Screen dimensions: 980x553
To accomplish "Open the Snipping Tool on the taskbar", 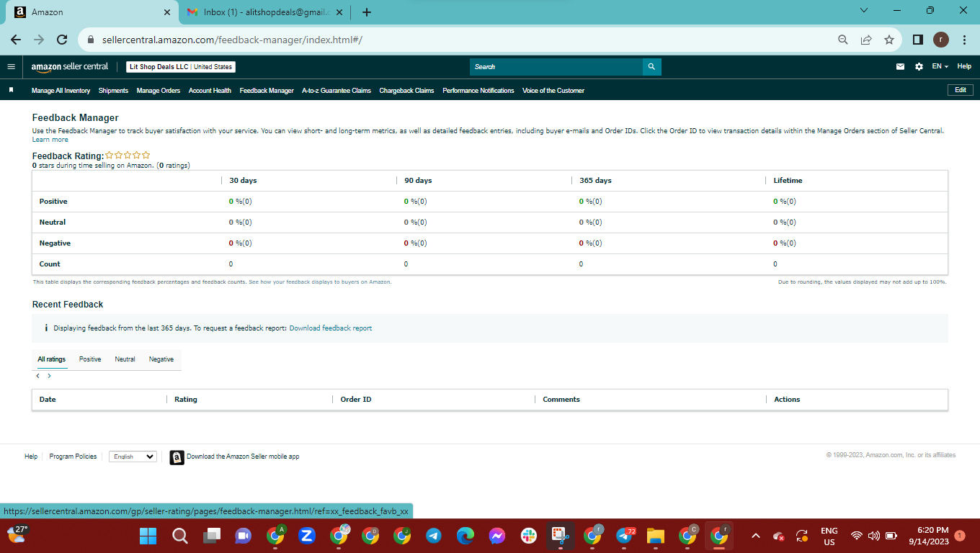I will tap(560, 536).
